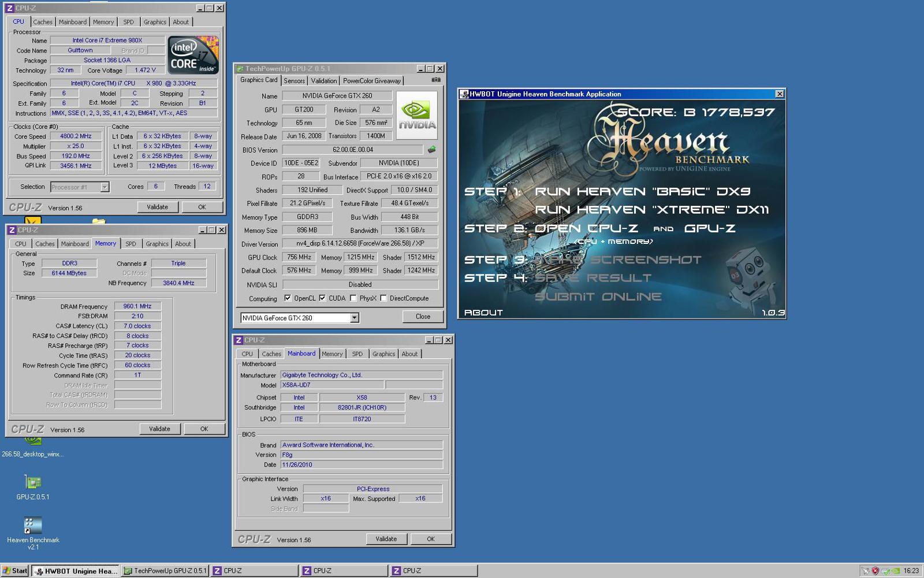The image size is (924, 578).
Task: Click Validate in top CPU-Z CPU window
Action: point(158,207)
